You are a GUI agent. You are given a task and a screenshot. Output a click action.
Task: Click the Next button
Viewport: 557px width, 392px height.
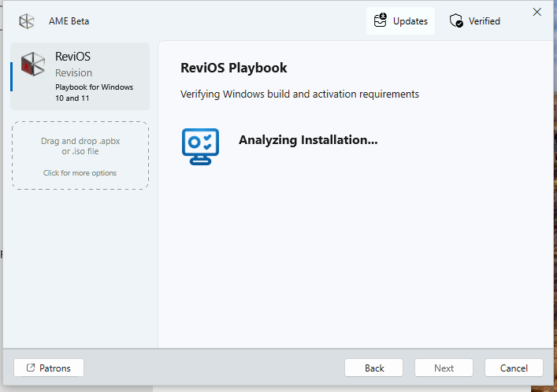coord(444,368)
